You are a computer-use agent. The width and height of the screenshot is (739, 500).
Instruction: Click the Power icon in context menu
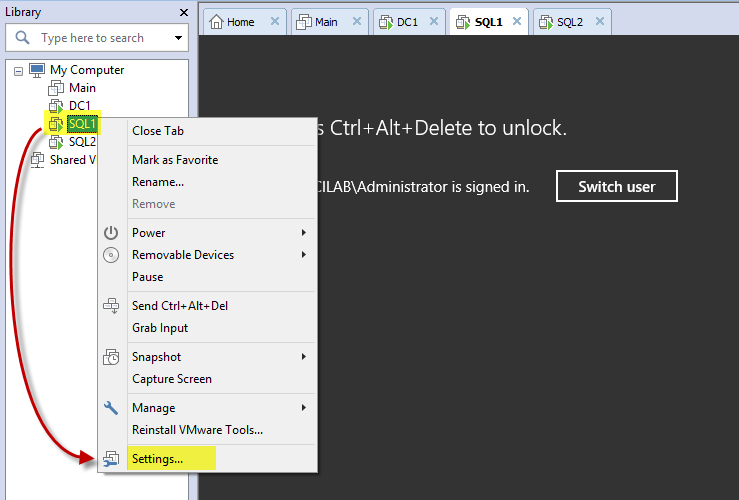tap(111, 233)
